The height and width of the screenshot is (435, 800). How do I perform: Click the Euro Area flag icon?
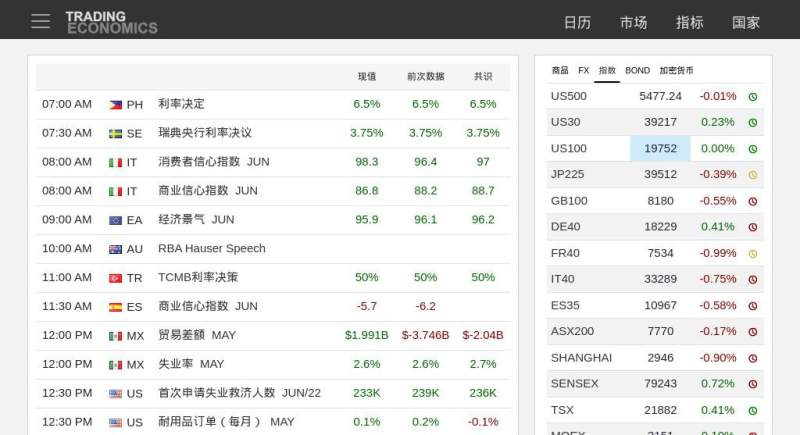[115, 220]
